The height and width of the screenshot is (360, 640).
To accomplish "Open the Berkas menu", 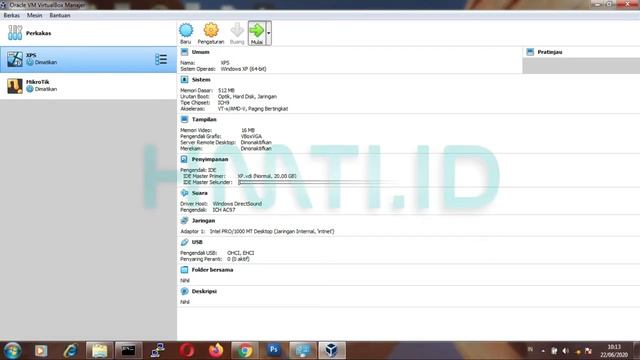I will point(11,16).
